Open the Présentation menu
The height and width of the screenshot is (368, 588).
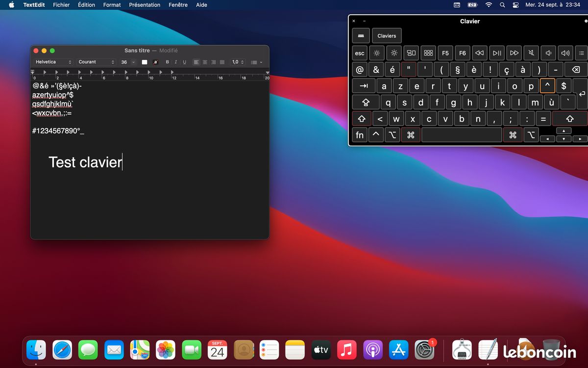click(x=145, y=5)
